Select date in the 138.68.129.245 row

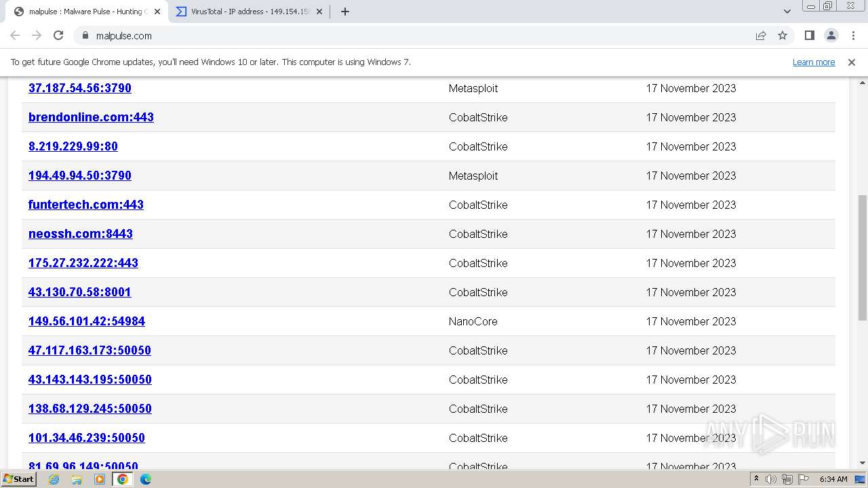tap(691, 409)
